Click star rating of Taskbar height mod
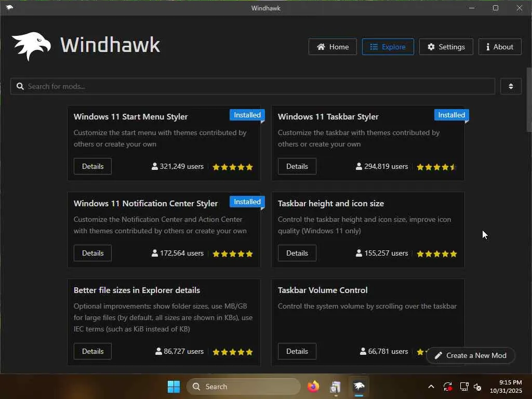Screen dimensions: 532x399 (436, 254)
